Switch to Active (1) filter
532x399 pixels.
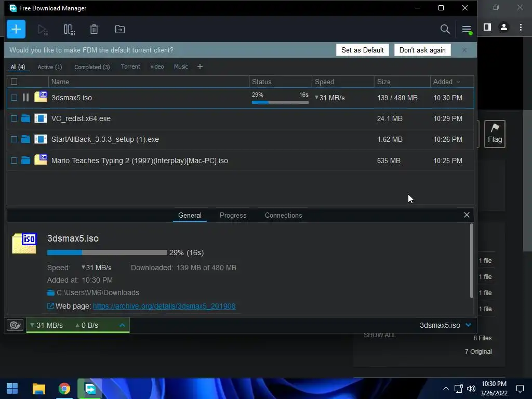click(50, 67)
